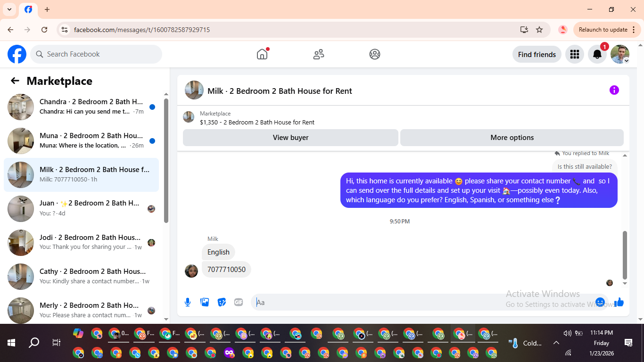Image resolution: width=644 pixels, height=362 pixels.
Task: Click the quoted 'Is this still available?' reply
Action: point(585,166)
